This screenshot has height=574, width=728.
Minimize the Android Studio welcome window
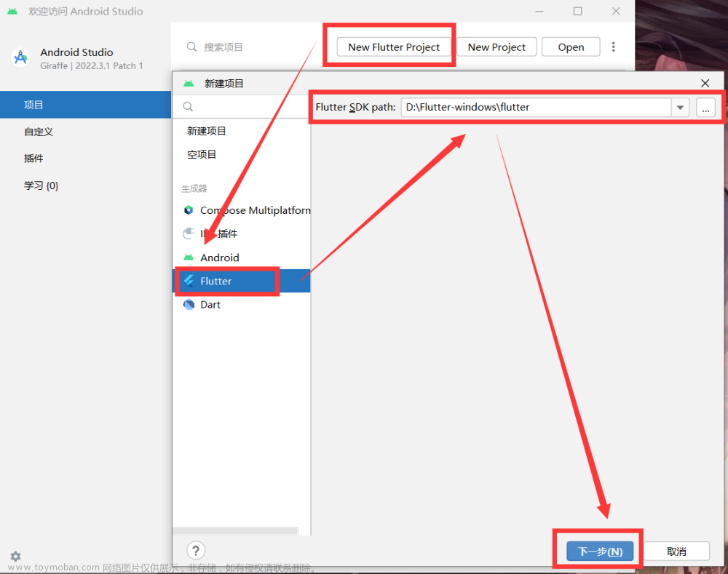tap(539, 11)
